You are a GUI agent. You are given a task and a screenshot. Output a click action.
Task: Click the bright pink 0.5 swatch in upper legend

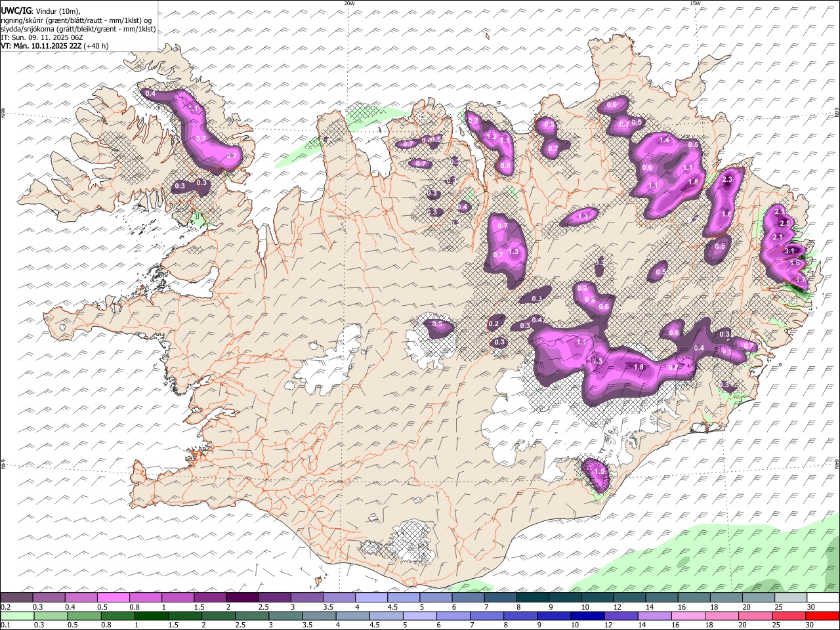coord(114,598)
